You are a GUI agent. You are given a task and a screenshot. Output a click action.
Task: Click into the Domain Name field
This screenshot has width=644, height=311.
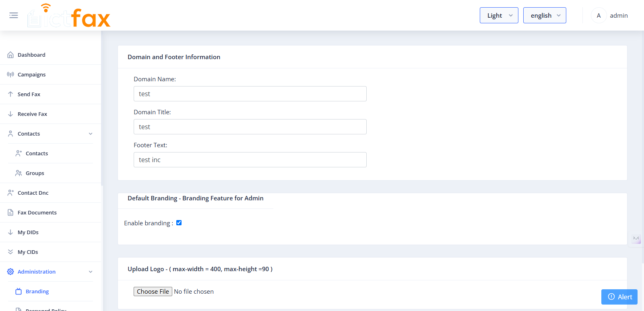(x=250, y=94)
